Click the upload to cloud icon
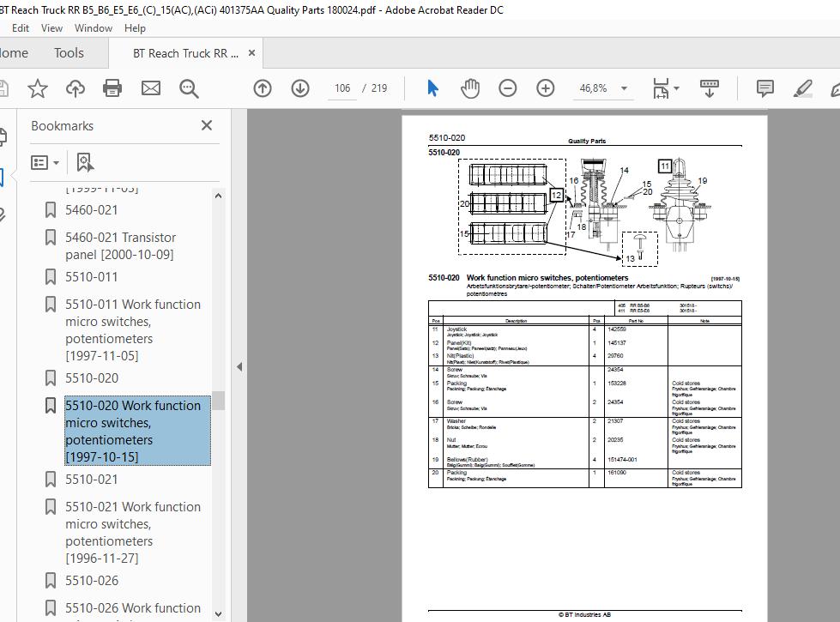The width and height of the screenshot is (840, 622). point(76,88)
